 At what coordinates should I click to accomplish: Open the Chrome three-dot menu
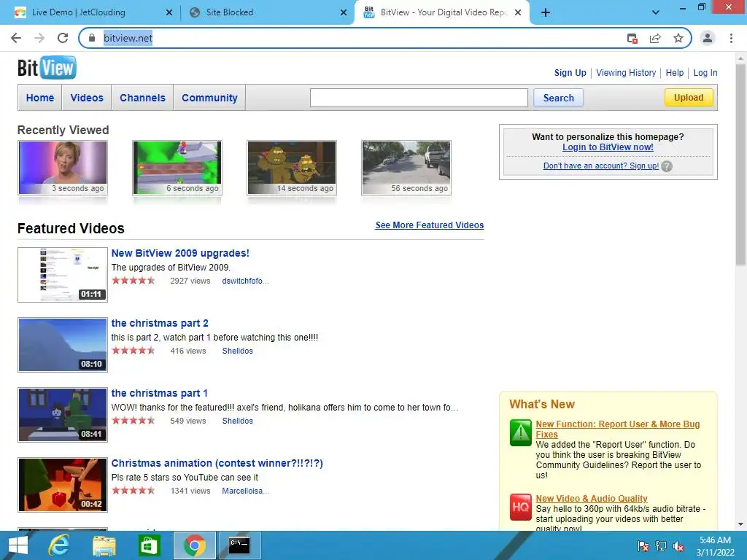pyautogui.click(x=731, y=38)
